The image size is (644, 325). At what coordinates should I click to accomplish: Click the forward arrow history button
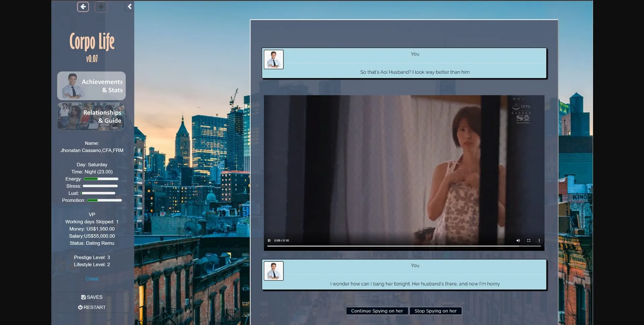pos(101,7)
